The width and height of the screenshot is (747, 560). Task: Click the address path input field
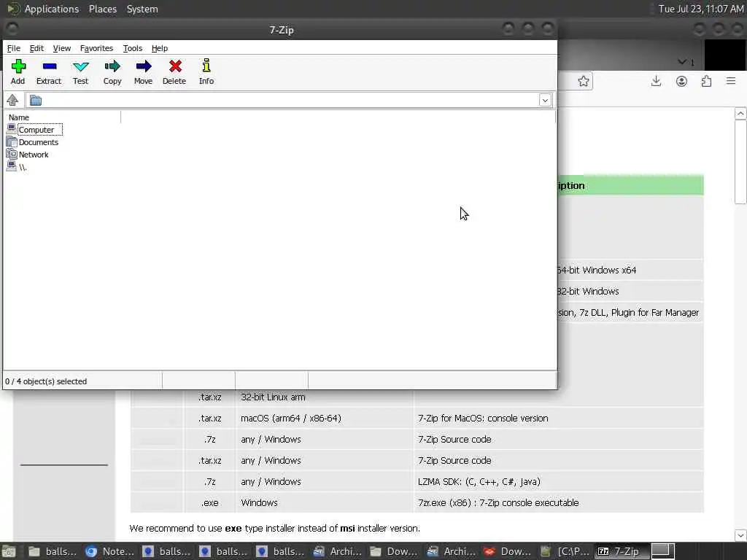[x=290, y=100]
